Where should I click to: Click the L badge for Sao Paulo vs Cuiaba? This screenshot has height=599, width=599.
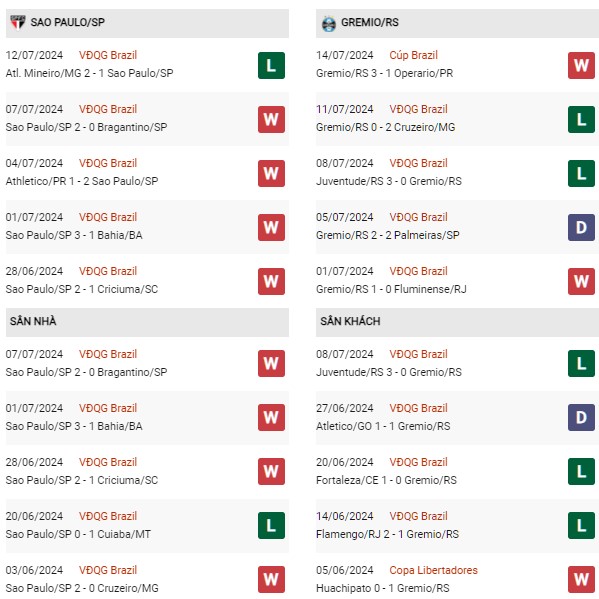(x=271, y=525)
